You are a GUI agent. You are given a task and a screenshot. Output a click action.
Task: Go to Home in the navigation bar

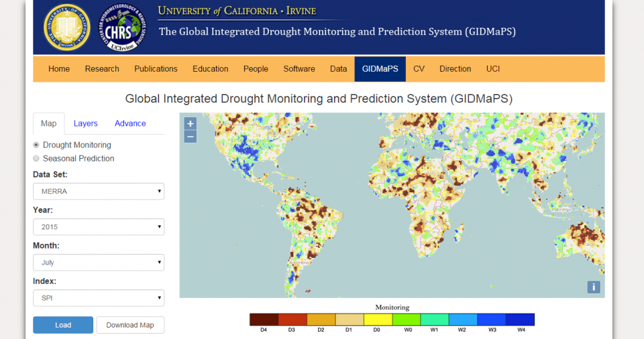59,69
